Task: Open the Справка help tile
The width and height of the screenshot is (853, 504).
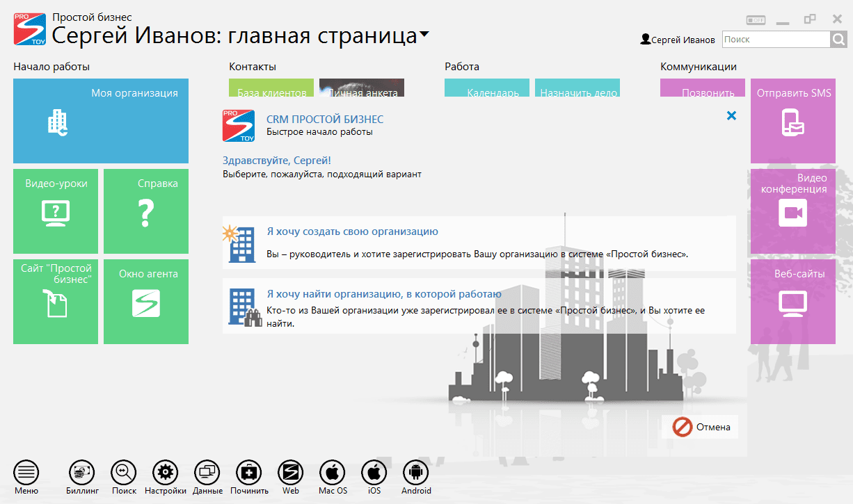Action: [x=146, y=211]
